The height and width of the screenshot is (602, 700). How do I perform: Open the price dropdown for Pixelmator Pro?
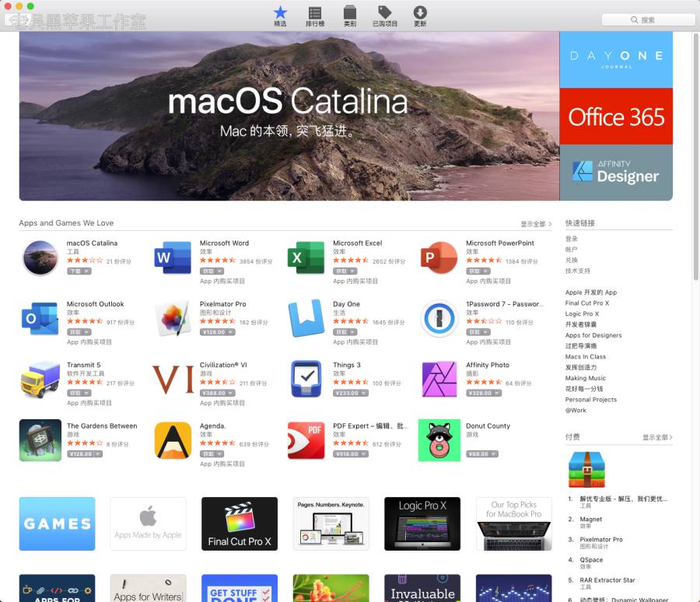218,332
